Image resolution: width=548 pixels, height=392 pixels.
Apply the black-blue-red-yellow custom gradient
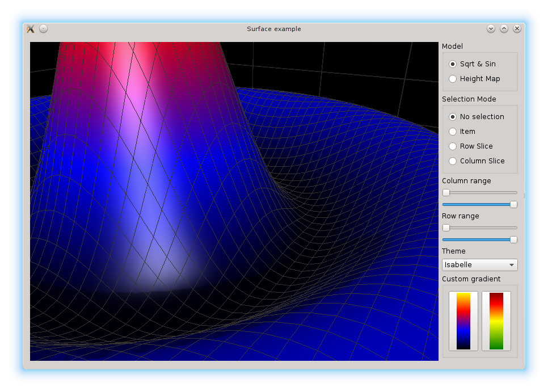[x=463, y=321]
